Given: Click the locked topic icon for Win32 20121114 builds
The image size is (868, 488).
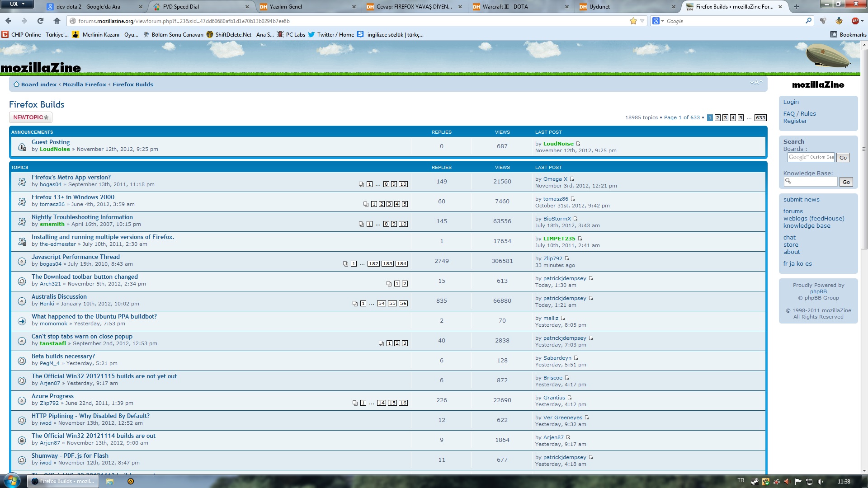Looking at the screenshot, I should 22,440.
